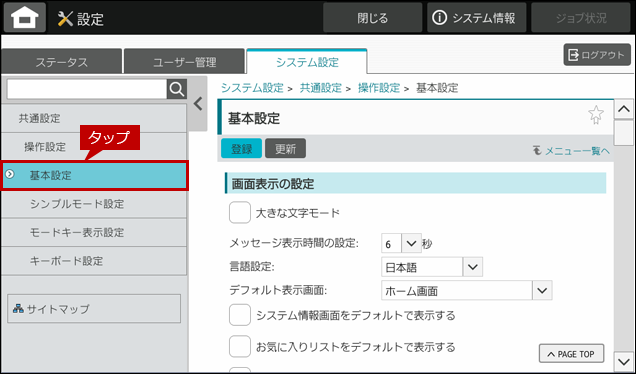This screenshot has width=636, height=374.
Task: Jump back via the PAGE TOP button
Action: 571,354
